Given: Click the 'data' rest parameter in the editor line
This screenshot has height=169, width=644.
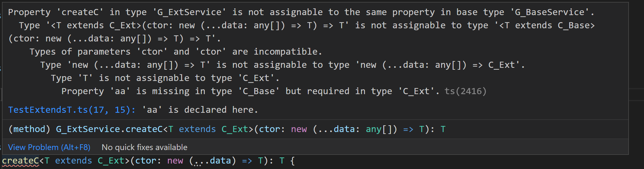Looking at the screenshot, I should pyautogui.click(x=220, y=161).
